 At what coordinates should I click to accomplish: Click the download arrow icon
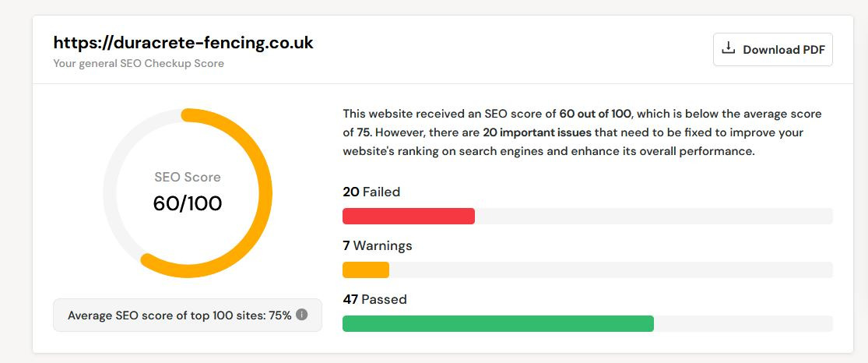(x=729, y=49)
